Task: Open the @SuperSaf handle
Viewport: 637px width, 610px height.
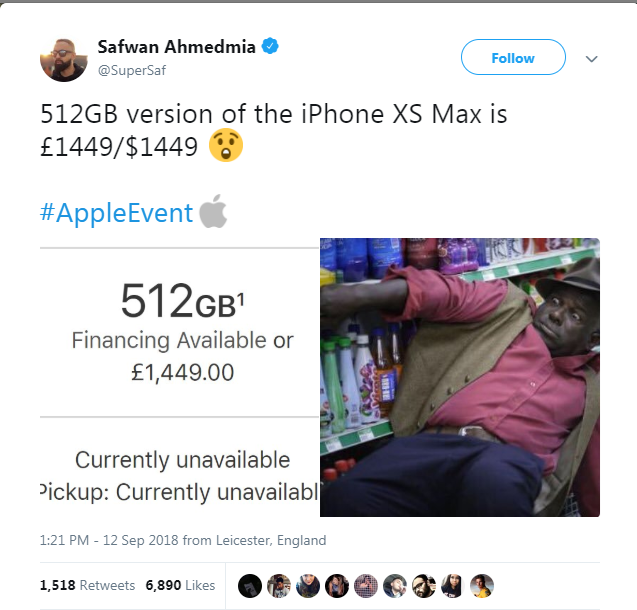Action: (132, 70)
